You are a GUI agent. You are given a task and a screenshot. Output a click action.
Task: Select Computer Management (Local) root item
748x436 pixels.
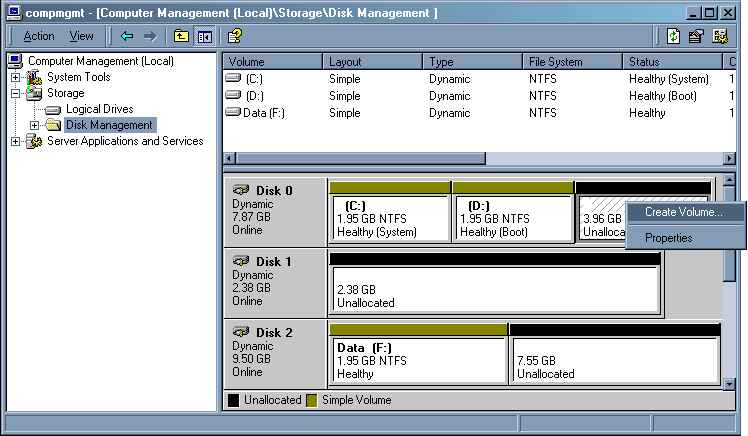point(101,61)
